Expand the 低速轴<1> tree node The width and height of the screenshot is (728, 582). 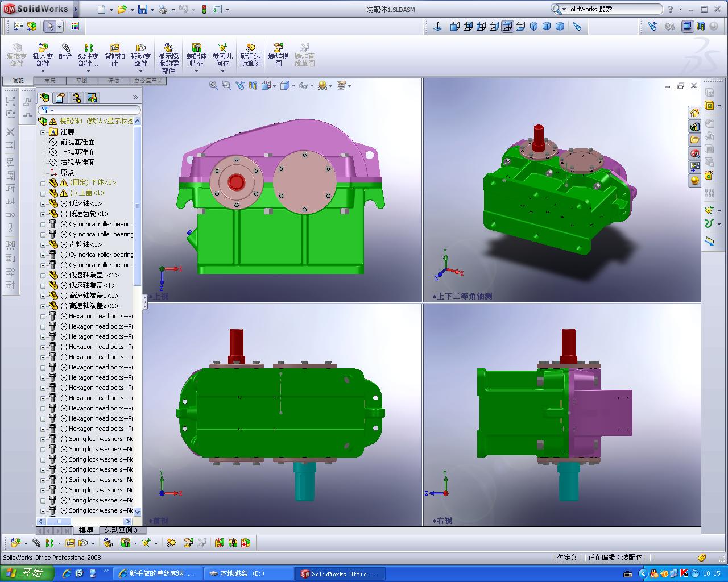[43, 203]
